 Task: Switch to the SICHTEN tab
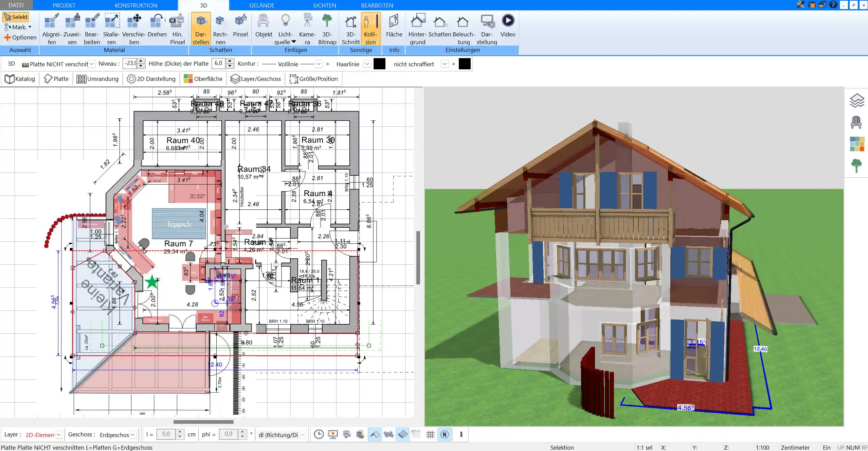point(324,5)
